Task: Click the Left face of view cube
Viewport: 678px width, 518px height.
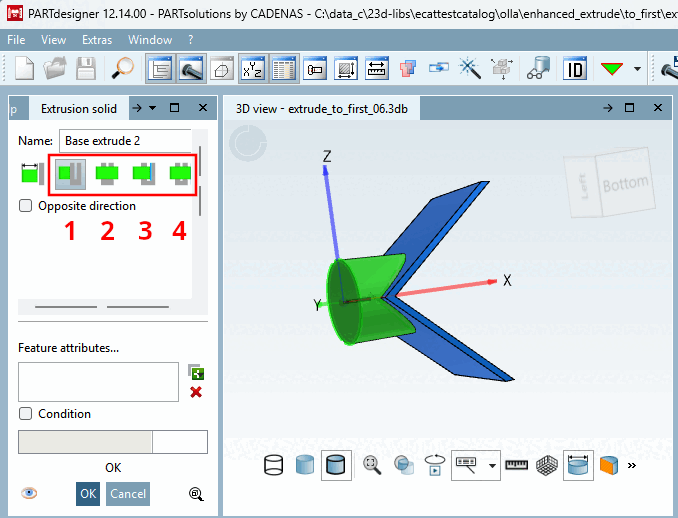Action: 582,187
